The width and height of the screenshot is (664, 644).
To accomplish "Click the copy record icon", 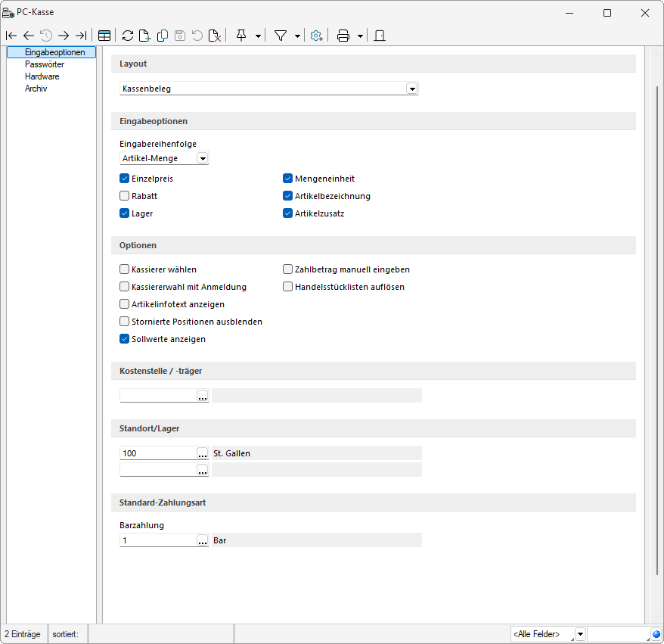I will tap(162, 36).
